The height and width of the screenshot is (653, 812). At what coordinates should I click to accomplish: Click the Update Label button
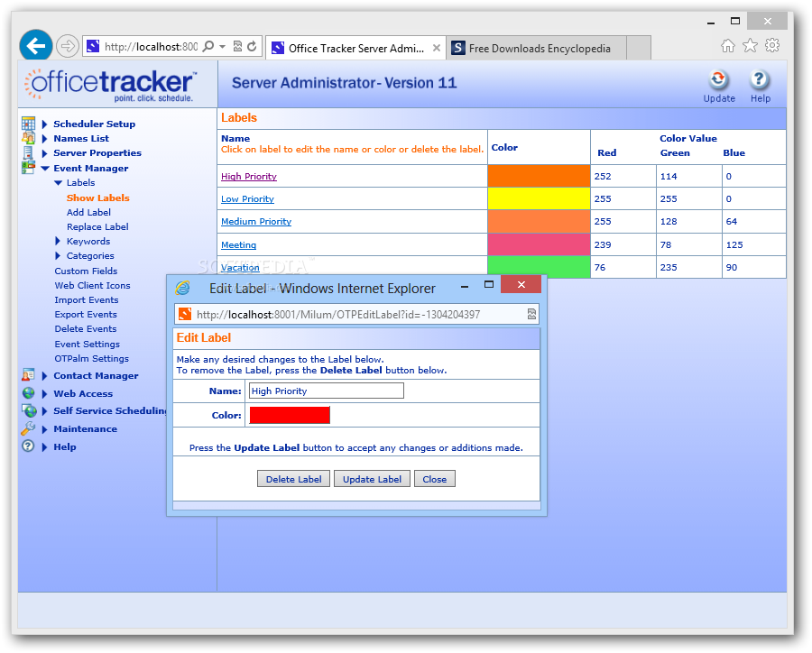click(x=372, y=479)
